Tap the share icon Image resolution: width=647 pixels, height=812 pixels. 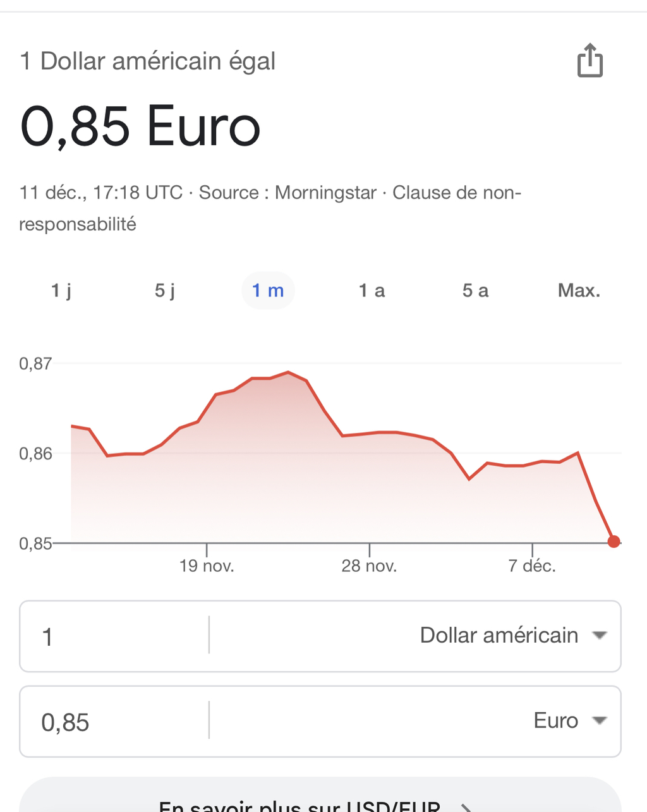click(590, 61)
